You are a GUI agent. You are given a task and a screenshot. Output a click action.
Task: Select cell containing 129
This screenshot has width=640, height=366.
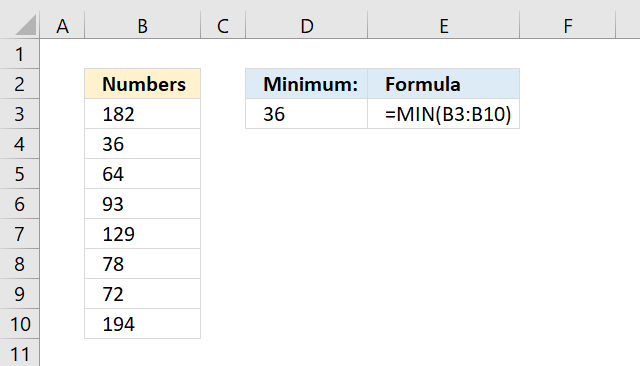[x=142, y=234]
